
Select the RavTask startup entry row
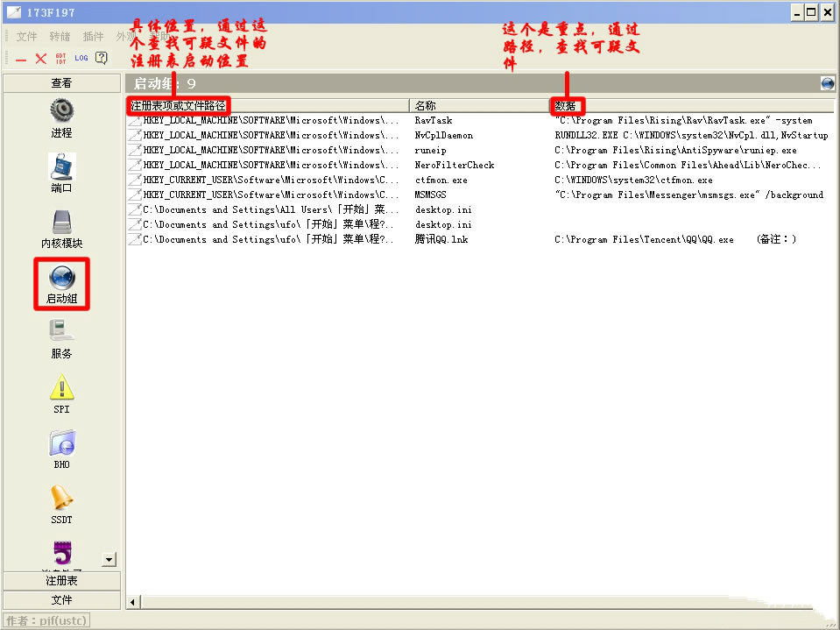(434, 120)
